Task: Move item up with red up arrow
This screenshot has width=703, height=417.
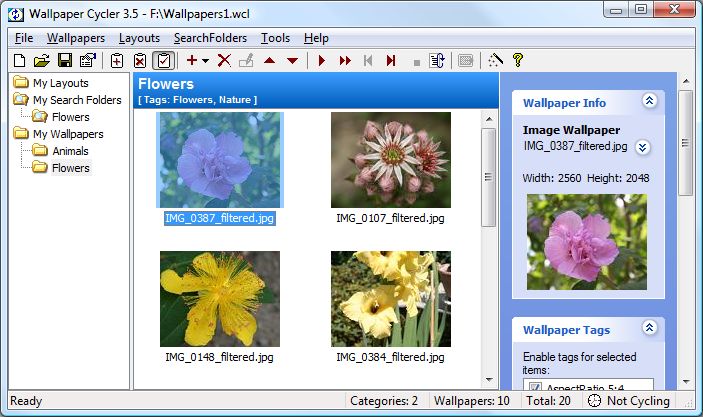Action: click(269, 61)
